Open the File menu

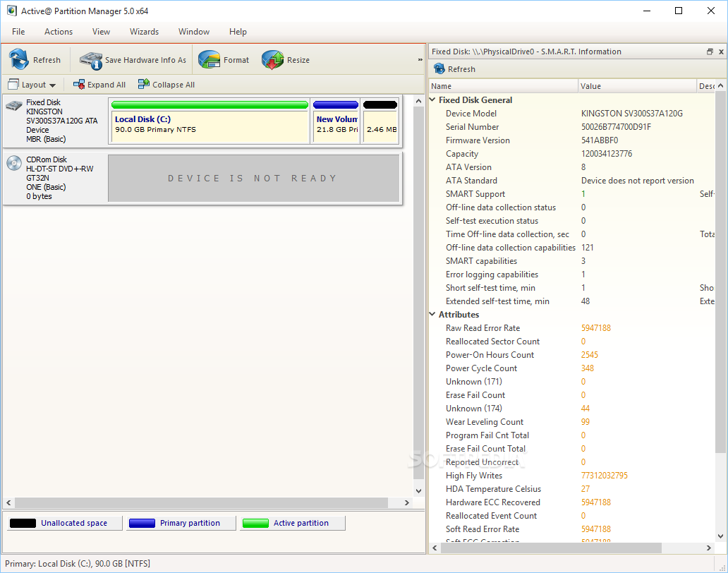(18, 32)
